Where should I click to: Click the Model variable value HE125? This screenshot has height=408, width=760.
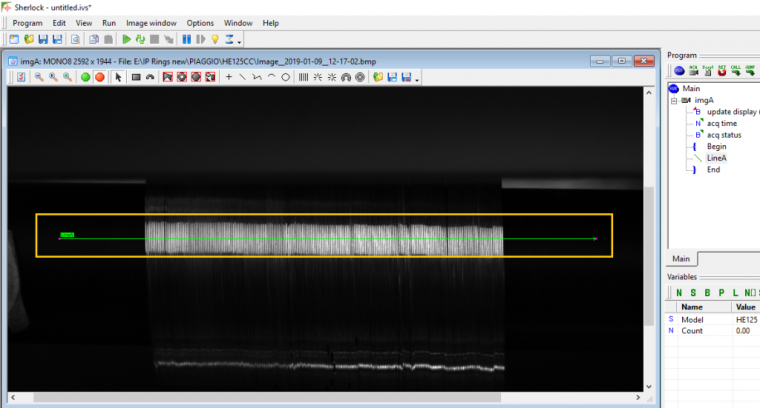click(746, 319)
